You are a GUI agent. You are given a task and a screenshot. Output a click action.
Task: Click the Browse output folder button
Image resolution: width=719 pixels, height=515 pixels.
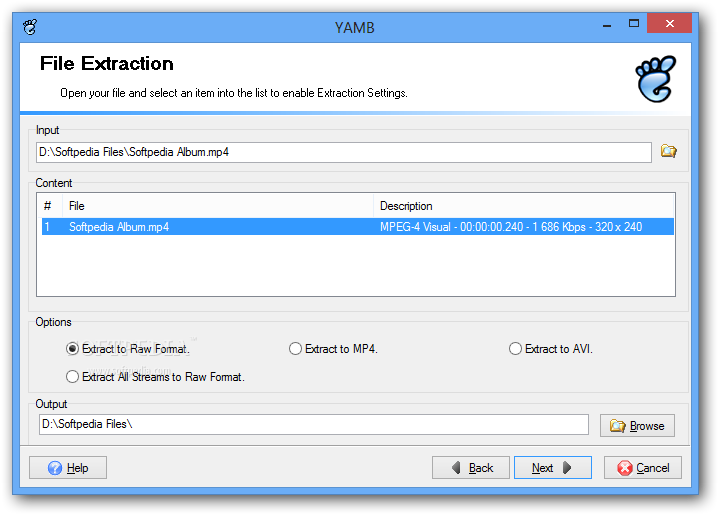tap(637, 426)
